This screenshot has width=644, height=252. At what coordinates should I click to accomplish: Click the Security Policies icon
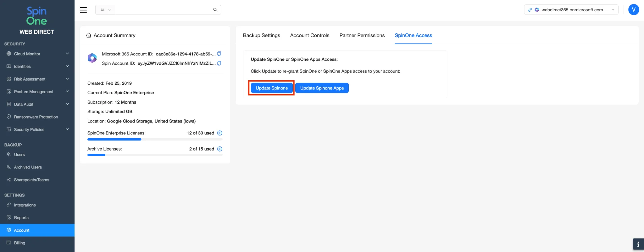[9, 129]
